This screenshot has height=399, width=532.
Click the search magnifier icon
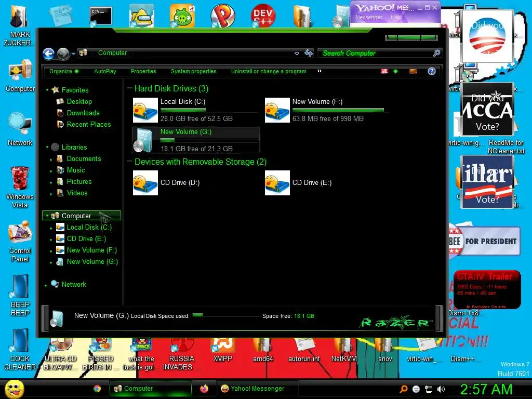pos(436,53)
